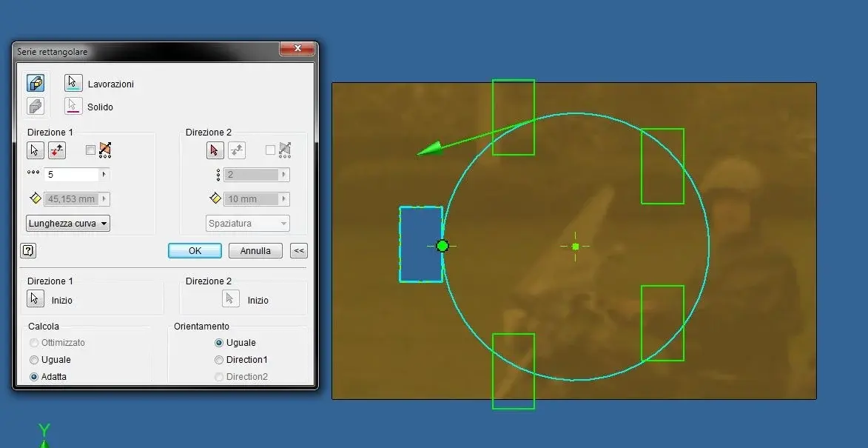The width and height of the screenshot is (868, 448).
Task: Select Direction1 orientation radio button
Action: (219, 360)
